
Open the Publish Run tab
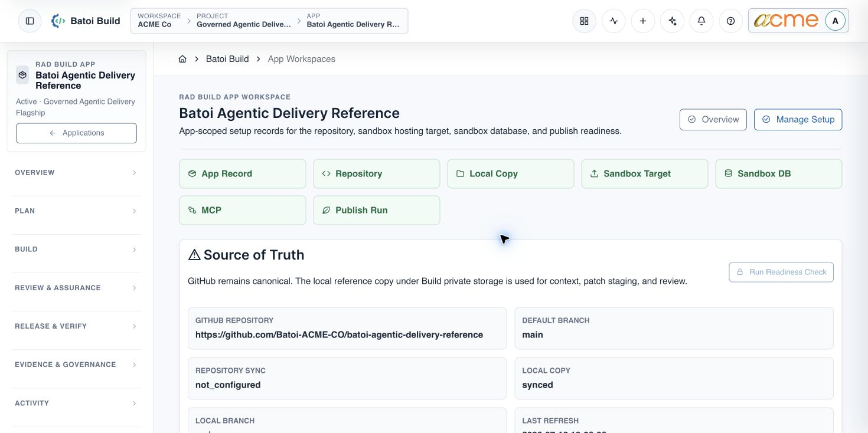(x=377, y=210)
